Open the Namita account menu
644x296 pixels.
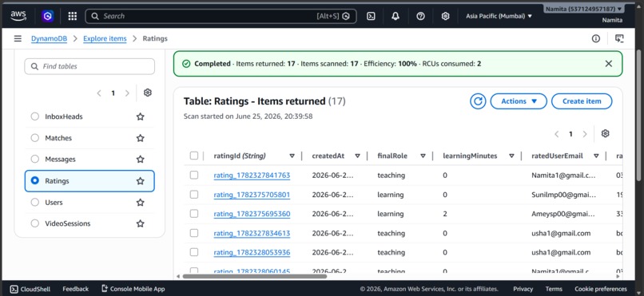(584, 9)
